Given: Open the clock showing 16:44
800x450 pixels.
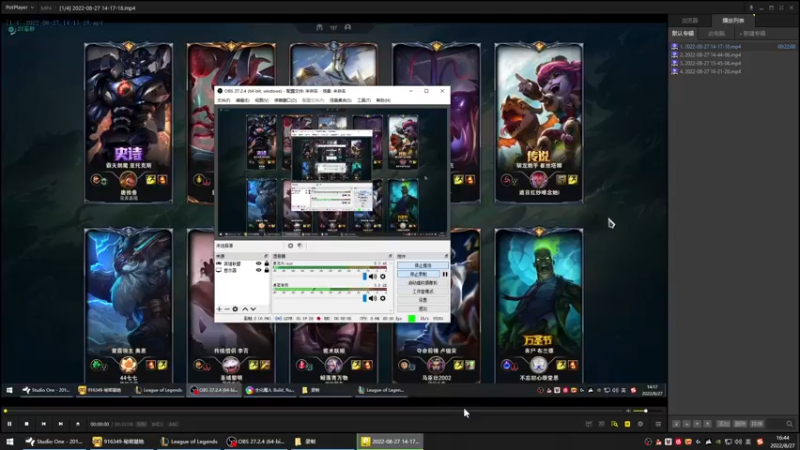Looking at the screenshot, I should (783, 442).
